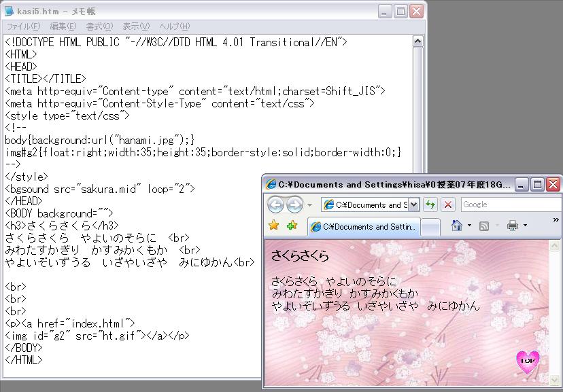
Task: Expand the address bar dropdown
Action: tap(413, 204)
